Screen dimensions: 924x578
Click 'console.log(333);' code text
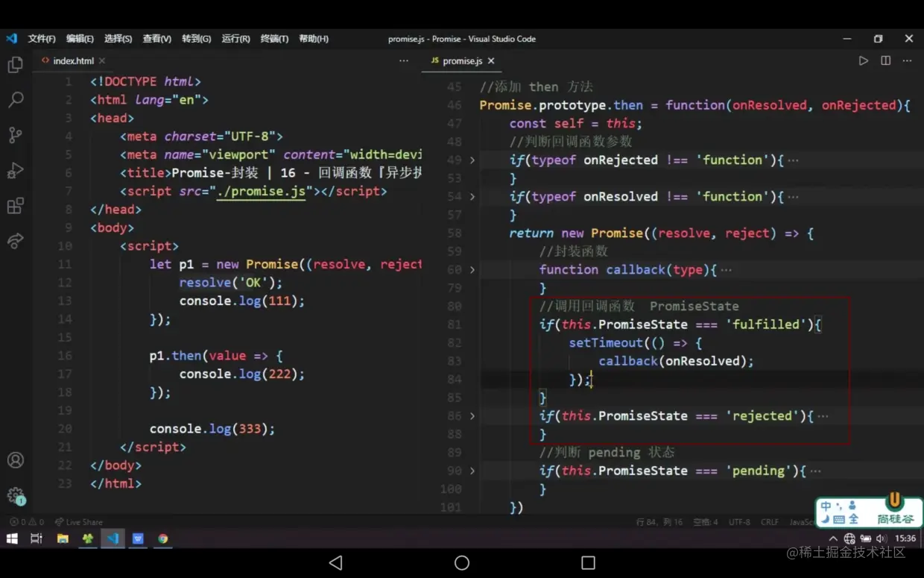[212, 429]
